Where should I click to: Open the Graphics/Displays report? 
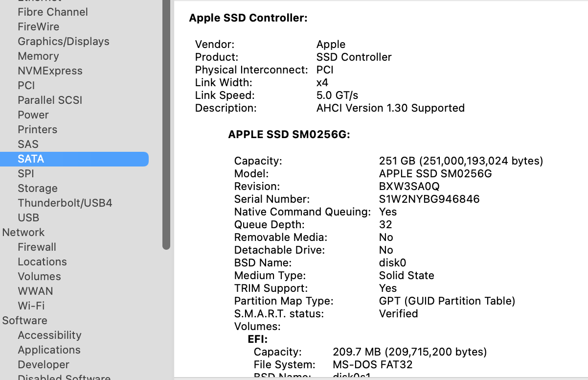[x=63, y=41]
